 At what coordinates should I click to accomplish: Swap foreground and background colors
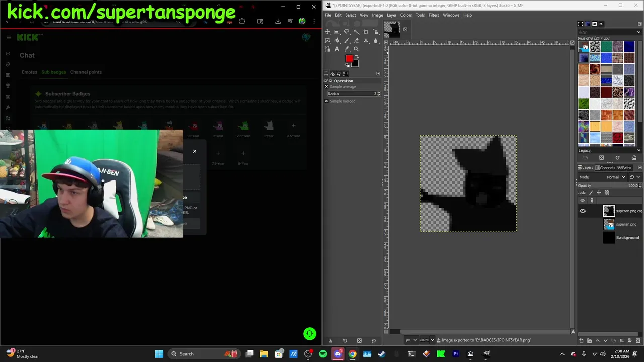pyautogui.click(x=357, y=56)
